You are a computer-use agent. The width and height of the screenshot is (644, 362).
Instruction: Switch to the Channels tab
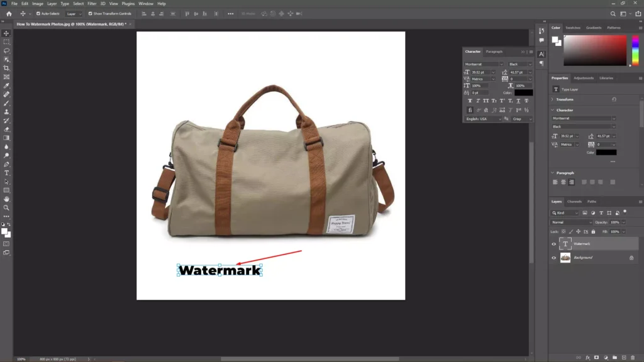[x=574, y=202]
